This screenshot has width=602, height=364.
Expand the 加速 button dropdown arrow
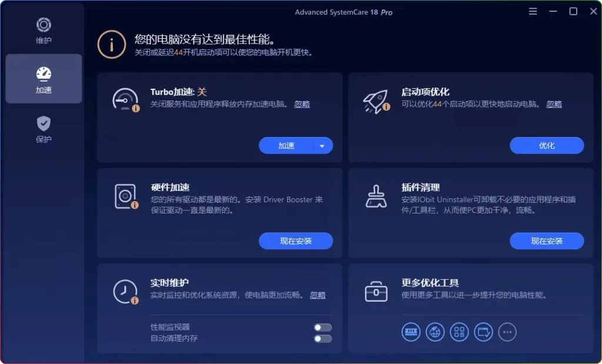click(322, 146)
